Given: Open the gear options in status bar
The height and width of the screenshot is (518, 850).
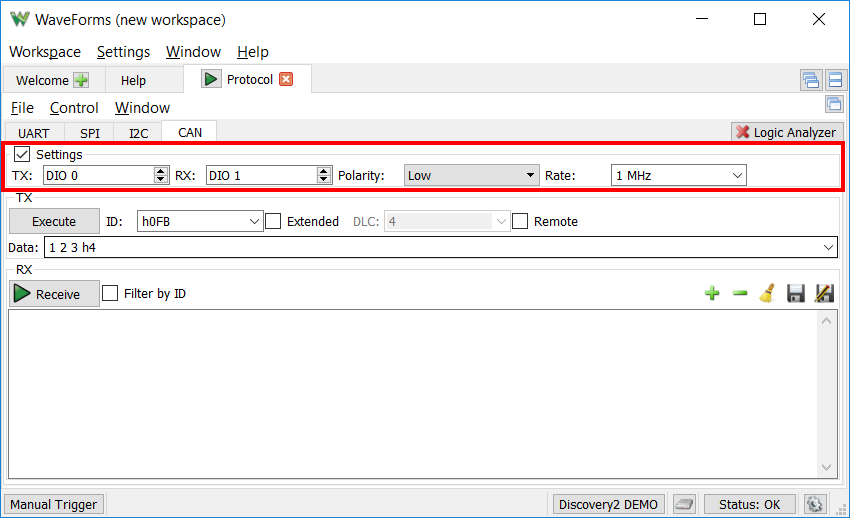Looking at the screenshot, I should (815, 504).
